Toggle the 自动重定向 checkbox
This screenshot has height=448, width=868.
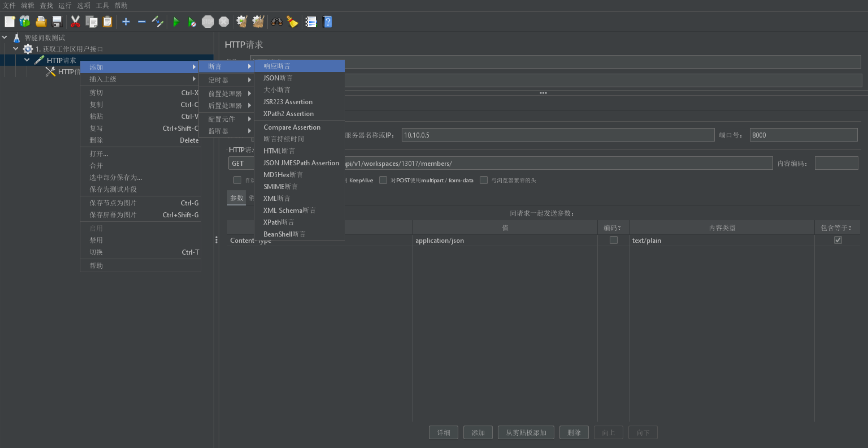click(x=237, y=180)
